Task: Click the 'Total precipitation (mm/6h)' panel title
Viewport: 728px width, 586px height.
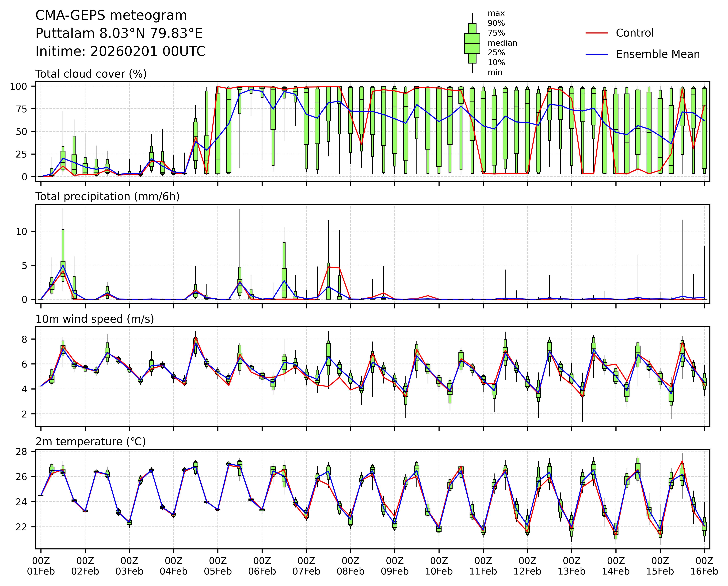Action: click(x=107, y=196)
